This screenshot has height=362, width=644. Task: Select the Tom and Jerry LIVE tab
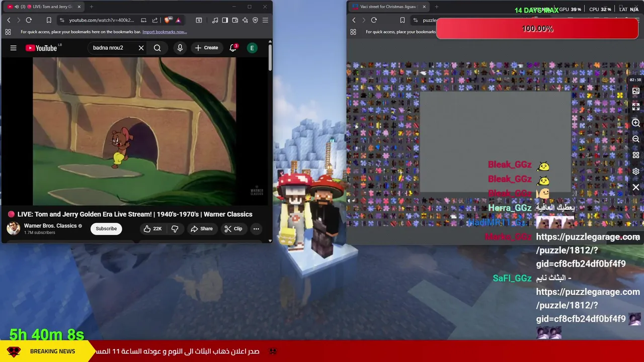44,7
